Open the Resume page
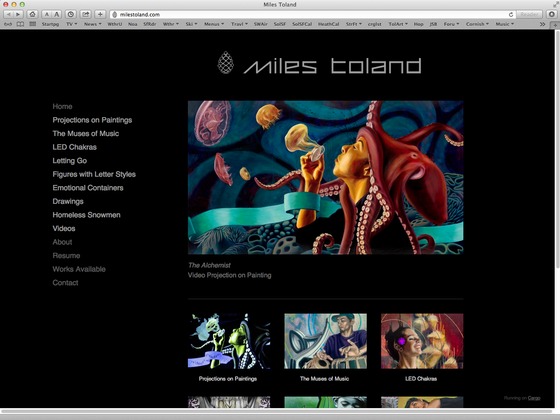 click(66, 256)
